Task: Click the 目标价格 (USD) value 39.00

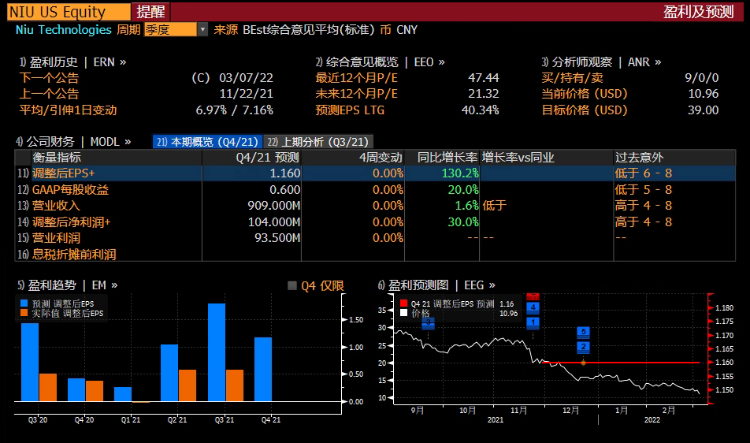Action: (703, 110)
